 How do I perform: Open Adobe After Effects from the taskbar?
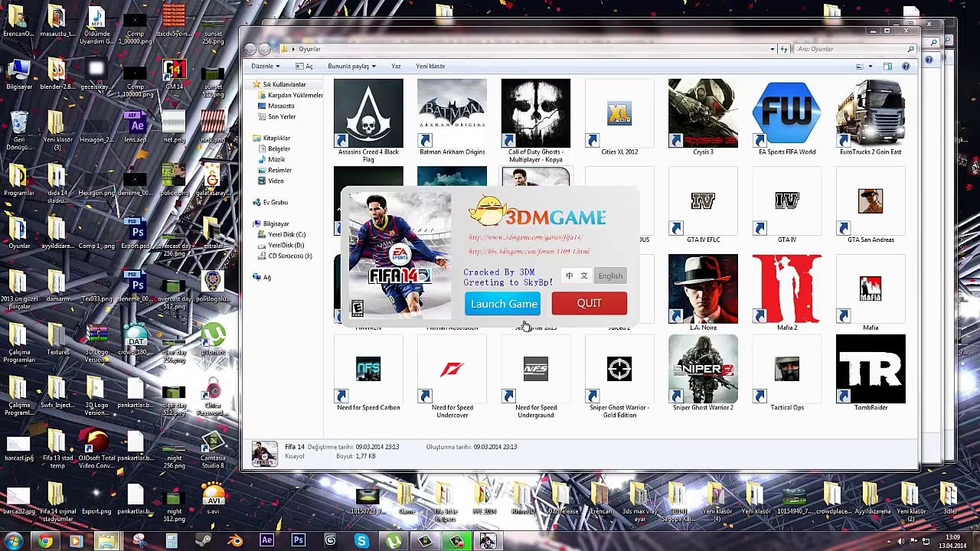coord(266,542)
